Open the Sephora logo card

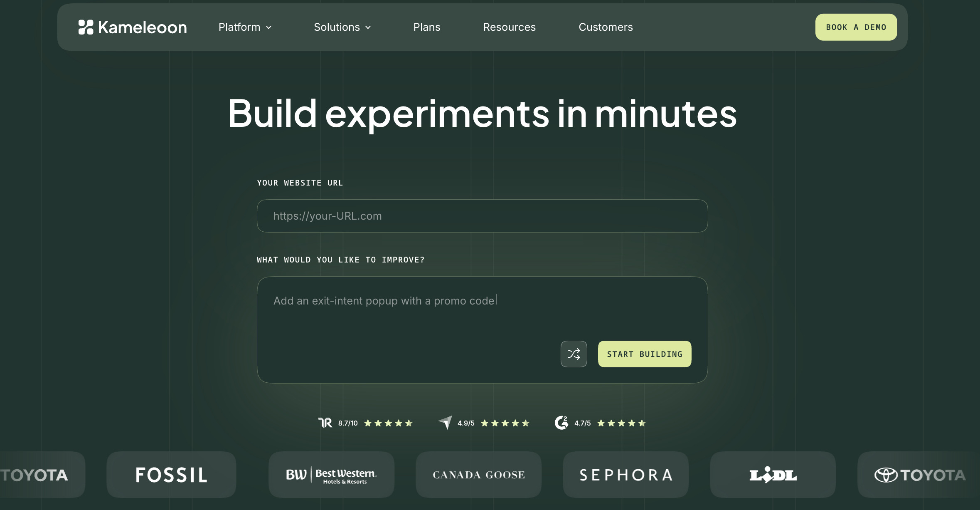(x=626, y=475)
